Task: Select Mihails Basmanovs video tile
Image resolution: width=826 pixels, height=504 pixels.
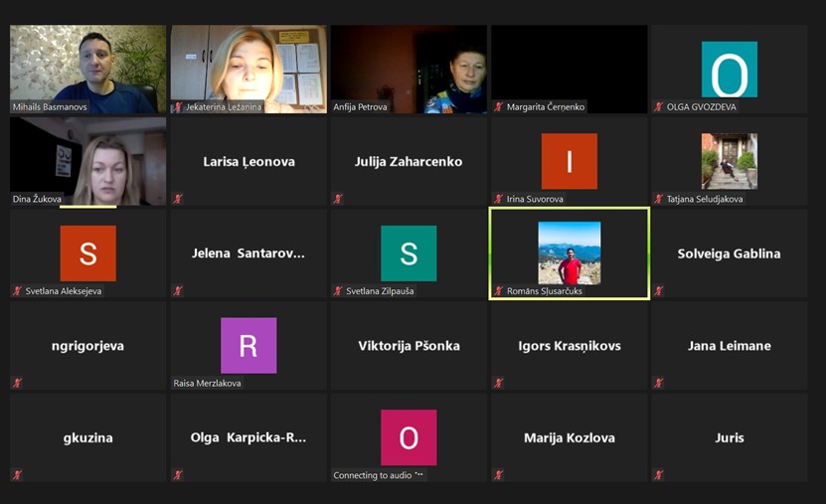Action: click(87, 68)
